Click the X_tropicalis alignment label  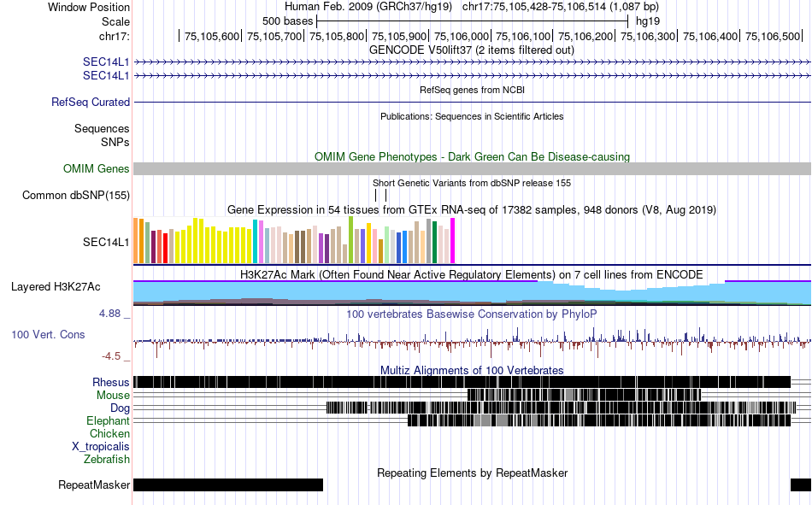pos(101,447)
